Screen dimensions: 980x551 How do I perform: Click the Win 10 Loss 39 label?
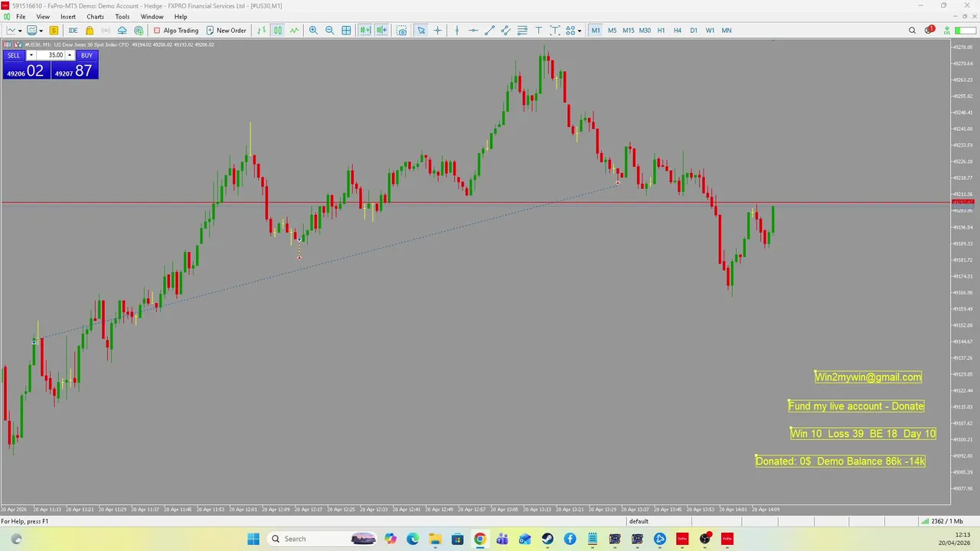click(863, 433)
